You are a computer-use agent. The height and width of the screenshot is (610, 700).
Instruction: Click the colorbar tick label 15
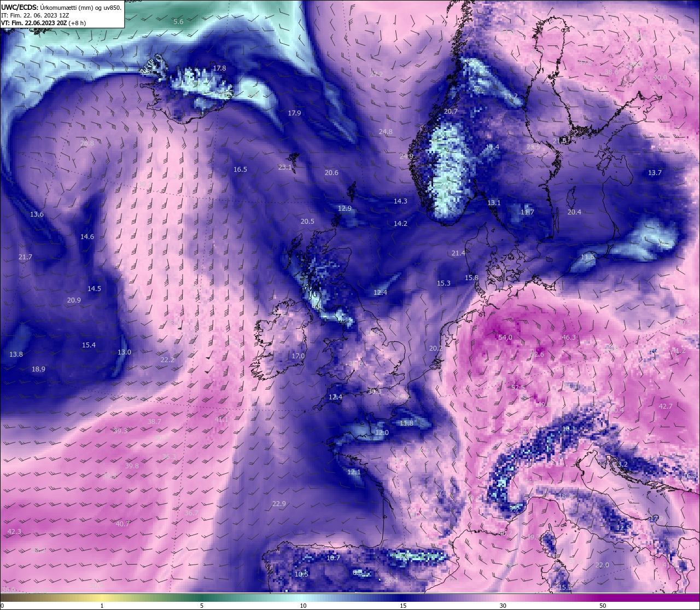click(403, 606)
